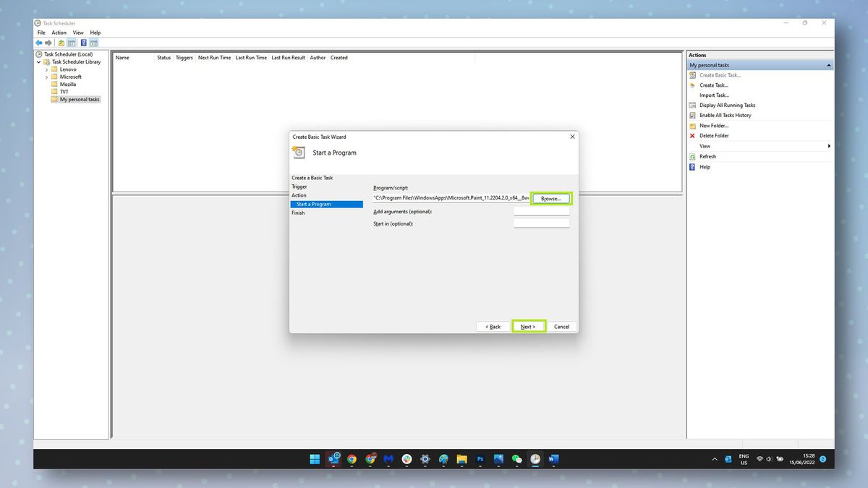Image resolution: width=868 pixels, height=488 pixels.
Task: Click the Browse button in the wizard
Action: [550, 197]
